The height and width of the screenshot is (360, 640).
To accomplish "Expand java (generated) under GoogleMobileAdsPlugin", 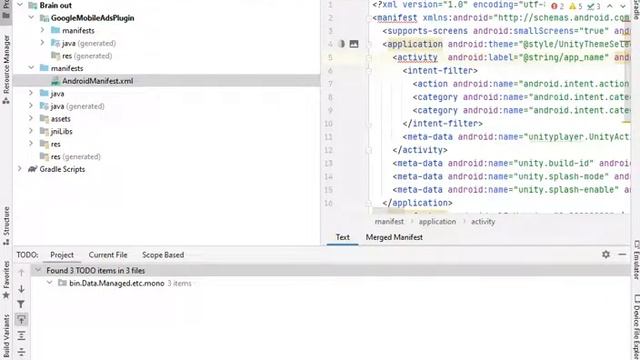I will (x=42, y=43).
